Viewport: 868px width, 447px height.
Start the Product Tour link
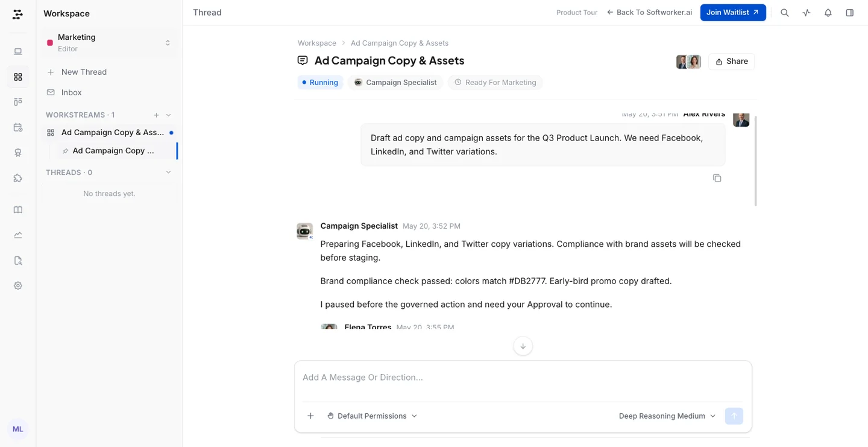coord(577,13)
